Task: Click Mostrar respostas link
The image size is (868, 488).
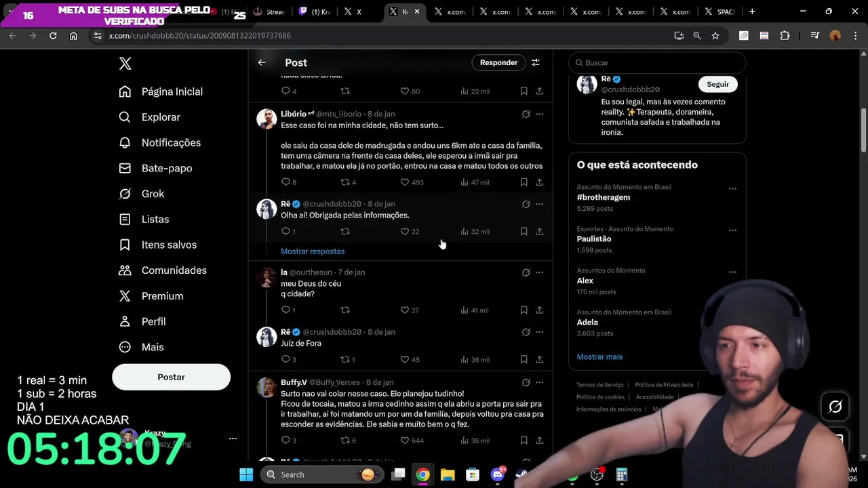Action: point(313,251)
